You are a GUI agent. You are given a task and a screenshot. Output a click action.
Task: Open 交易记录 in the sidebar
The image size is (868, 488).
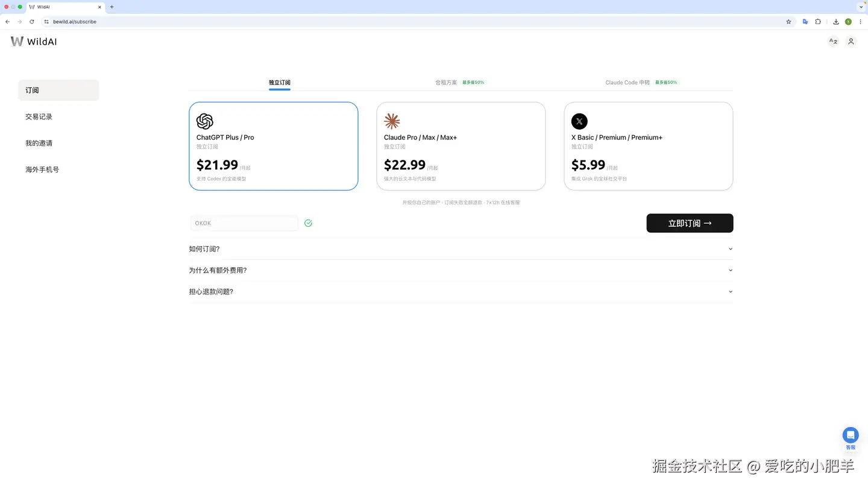pos(39,117)
